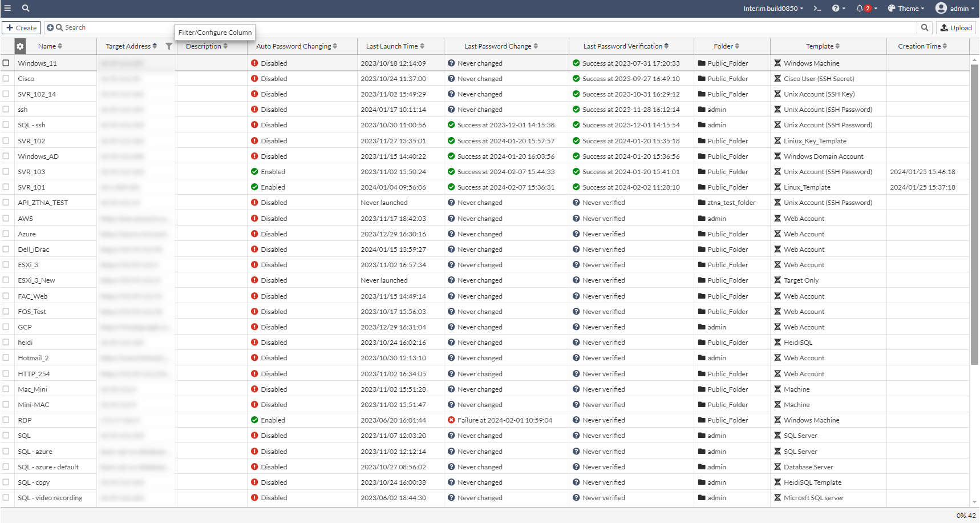The image size is (980, 523).
Task: Sort by the Template column header
Action: (x=823, y=46)
